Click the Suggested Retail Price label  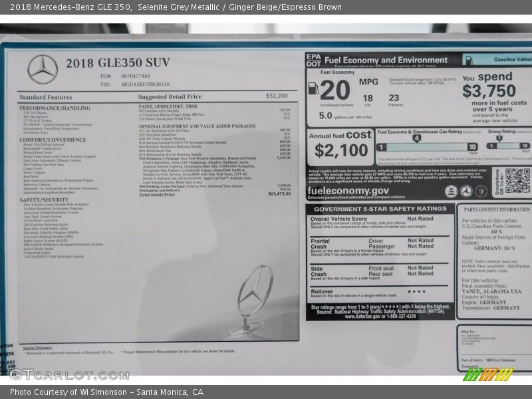click(170, 96)
